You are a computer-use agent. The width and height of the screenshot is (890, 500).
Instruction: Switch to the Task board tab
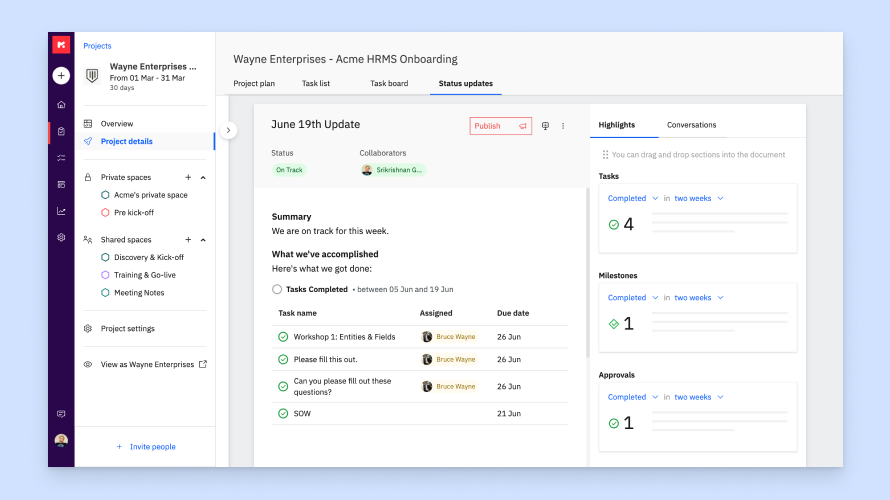point(389,83)
